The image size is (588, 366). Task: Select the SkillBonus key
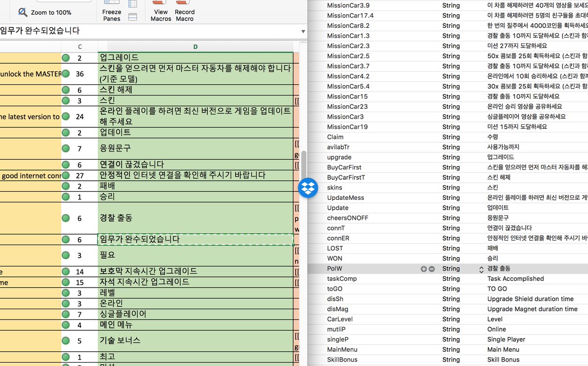[x=342, y=360]
